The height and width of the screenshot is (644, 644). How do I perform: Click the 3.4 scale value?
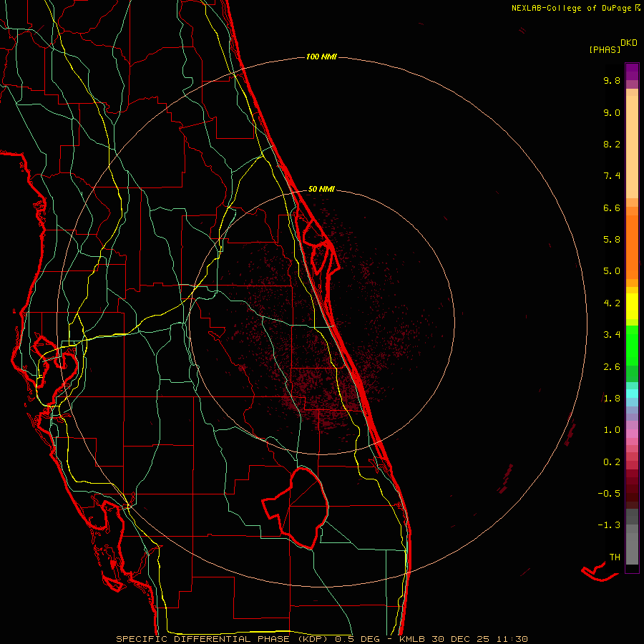coord(612,335)
